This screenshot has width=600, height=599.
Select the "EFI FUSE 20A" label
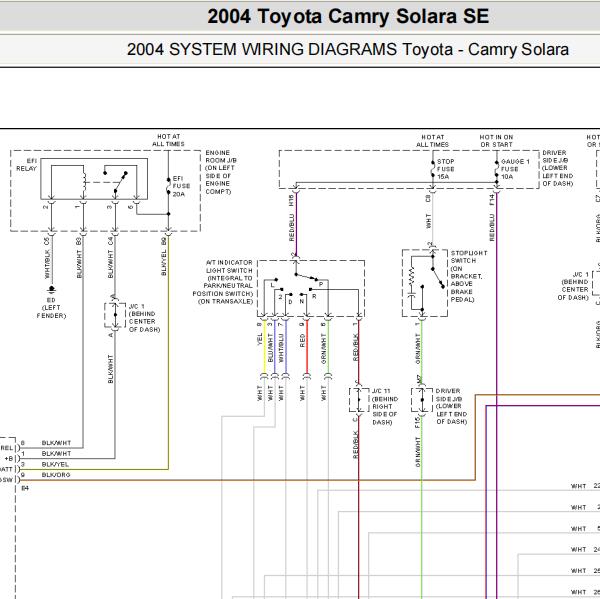click(x=181, y=186)
